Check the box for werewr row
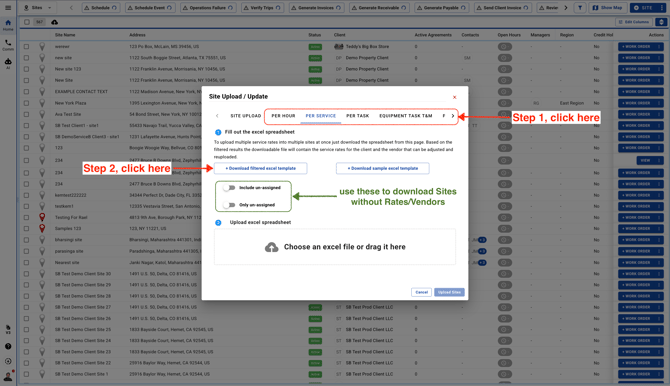The width and height of the screenshot is (670, 386). click(x=26, y=47)
